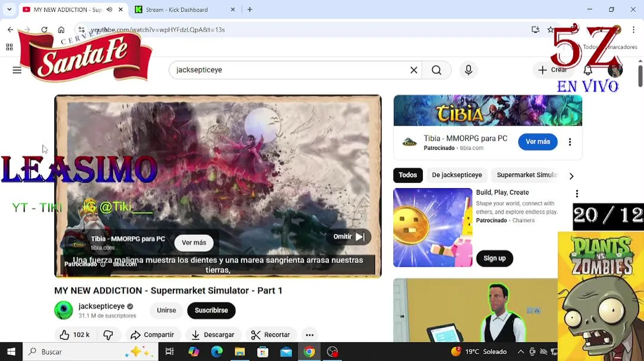The image size is (644, 361).
Task: Close the Stream - Kick Dashboard tab
Action: pos(233,10)
